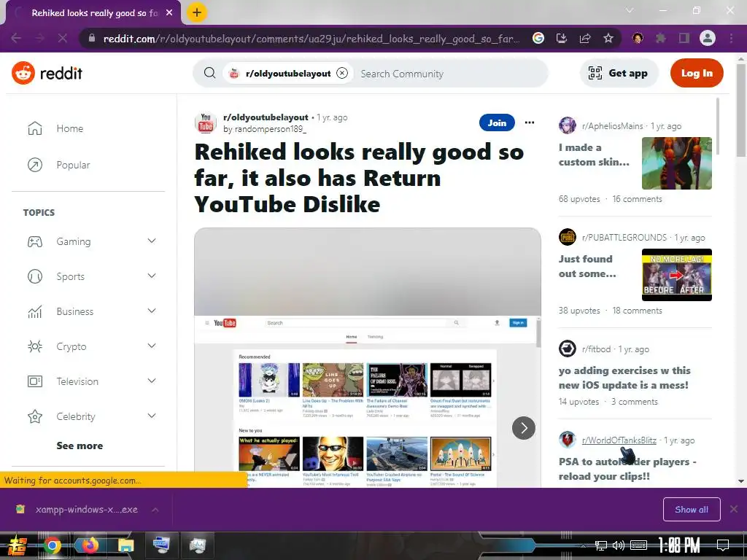
Task: Open a new browser tab
Action: click(x=197, y=12)
